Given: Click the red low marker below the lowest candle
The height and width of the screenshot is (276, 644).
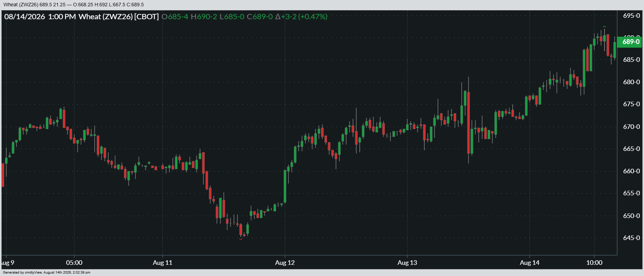Looking at the screenshot, I should click(x=241, y=239).
